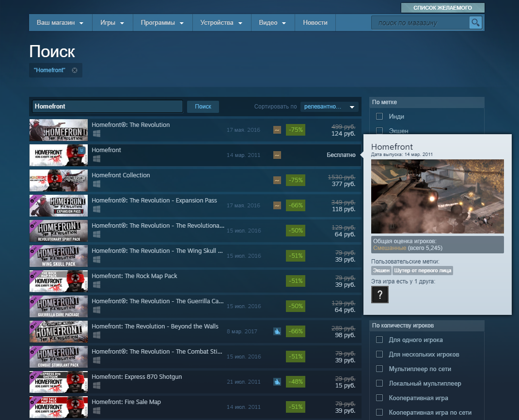Select Кооперативная игра по сети checkbox
Image resolution: width=519 pixels, height=420 pixels.
379,412
